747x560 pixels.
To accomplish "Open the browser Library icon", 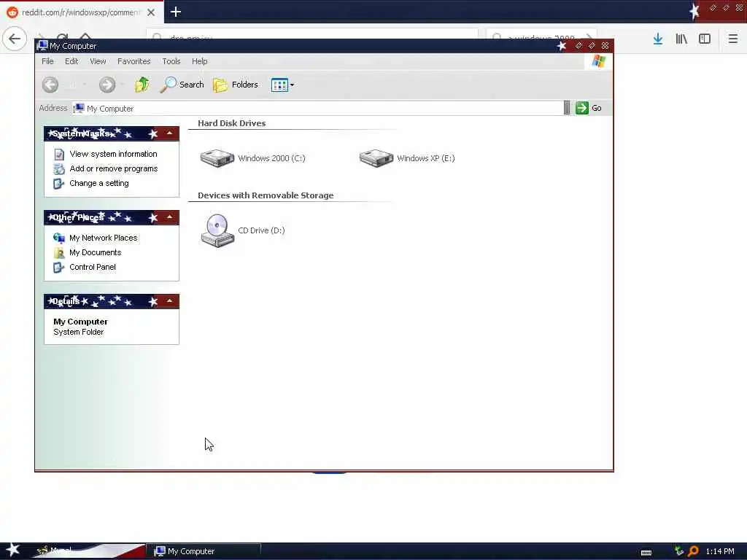I will pos(681,39).
